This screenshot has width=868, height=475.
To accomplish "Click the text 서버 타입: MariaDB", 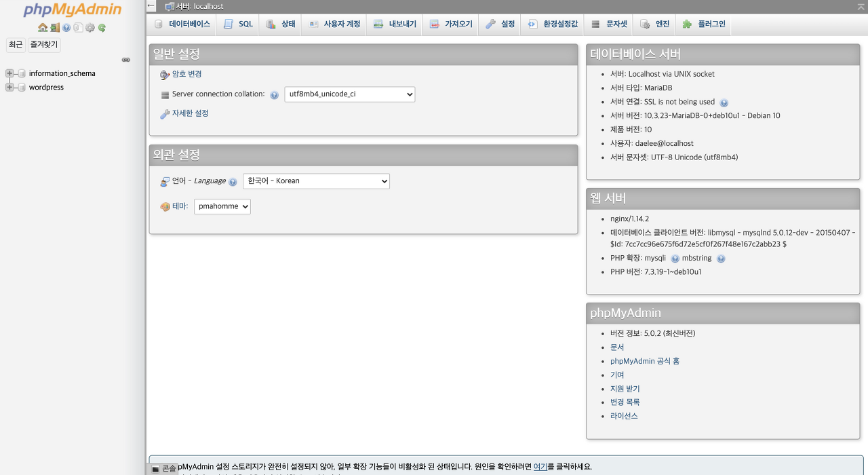I will pos(642,88).
